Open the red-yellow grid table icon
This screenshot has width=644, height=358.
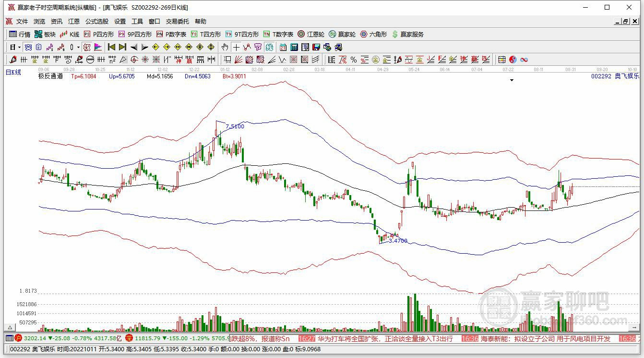502,60
